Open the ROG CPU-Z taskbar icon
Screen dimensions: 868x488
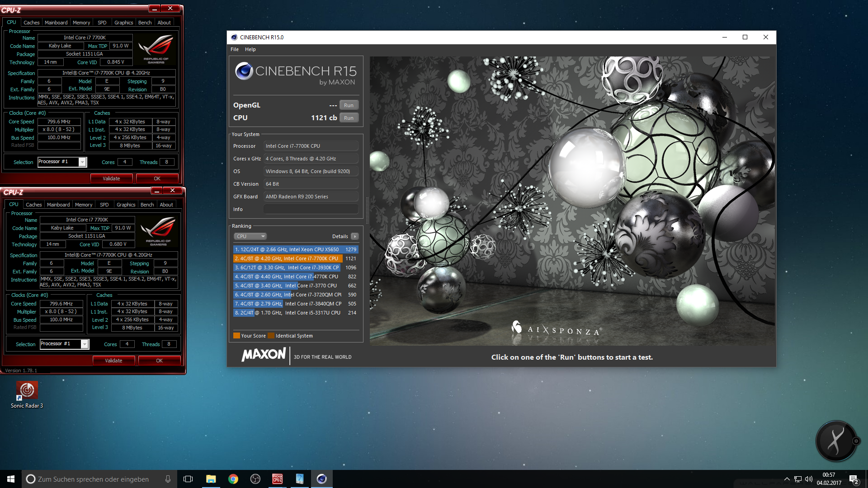tap(277, 479)
